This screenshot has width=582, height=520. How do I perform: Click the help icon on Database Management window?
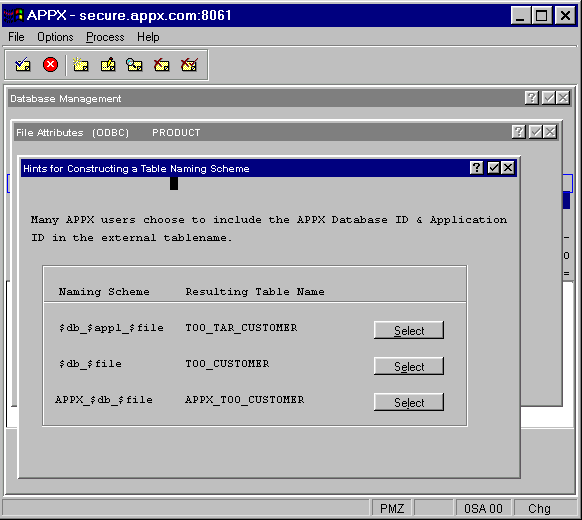click(532, 98)
